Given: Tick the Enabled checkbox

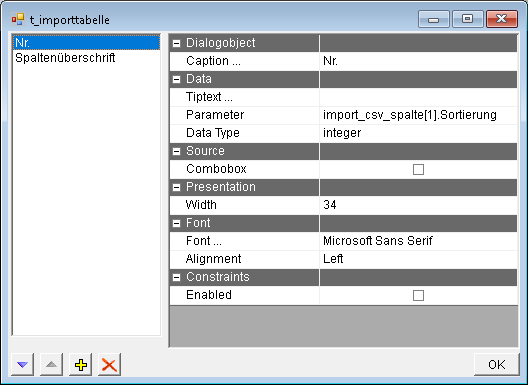Looking at the screenshot, I should tap(418, 295).
